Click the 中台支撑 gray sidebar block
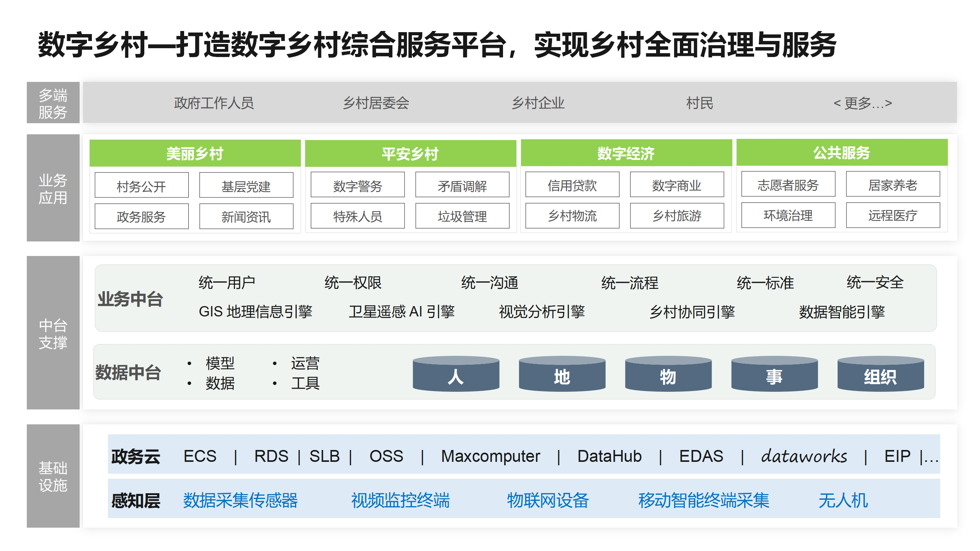Viewport: 980px width, 551px height. coord(53,333)
